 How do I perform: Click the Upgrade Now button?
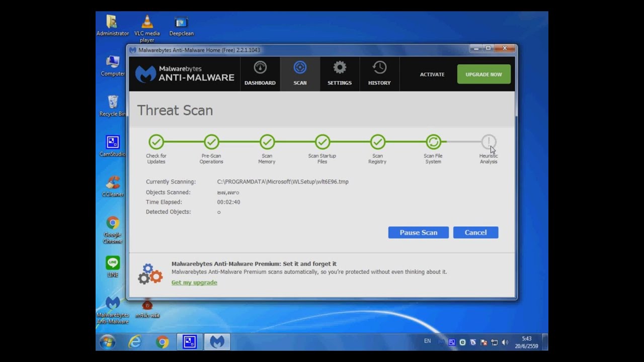click(484, 74)
